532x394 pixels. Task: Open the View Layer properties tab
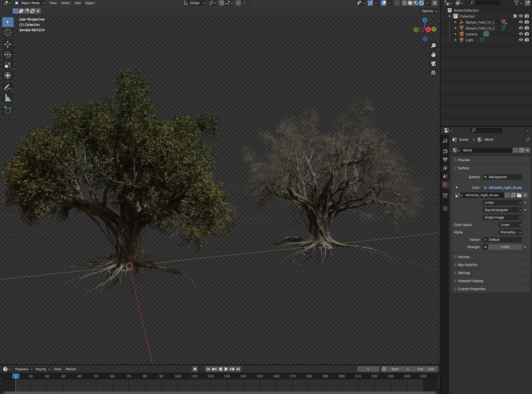tap(445, 168)
